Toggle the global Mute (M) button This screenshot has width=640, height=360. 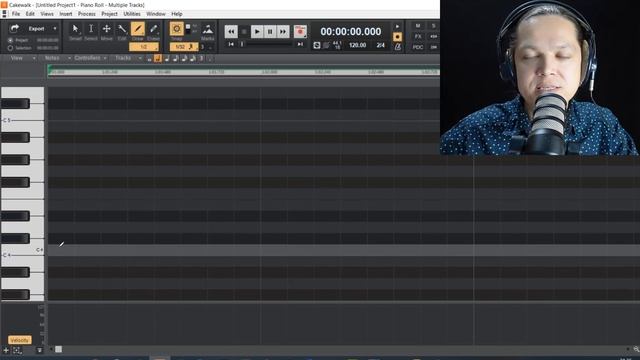[x=418, y=26]
